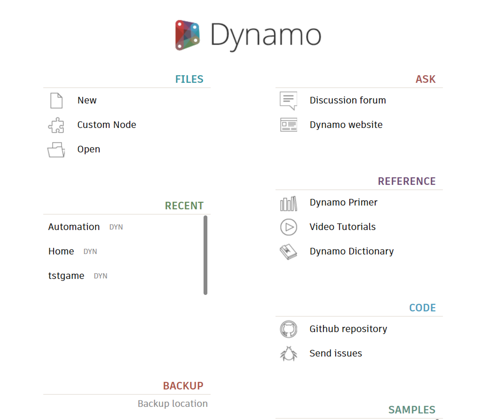This screenshot has height=420, width=504.
Task: Go to the Dynamo website
Action: [346, 125]
